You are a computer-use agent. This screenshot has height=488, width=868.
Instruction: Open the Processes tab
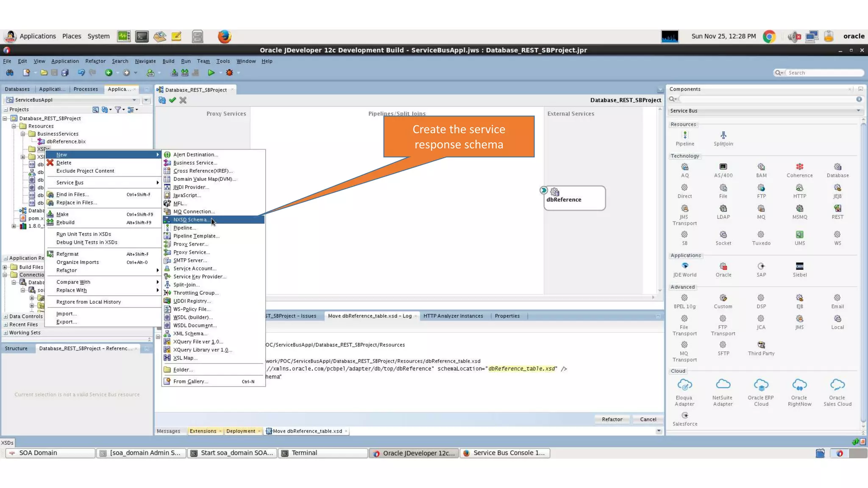click(86, 89)
